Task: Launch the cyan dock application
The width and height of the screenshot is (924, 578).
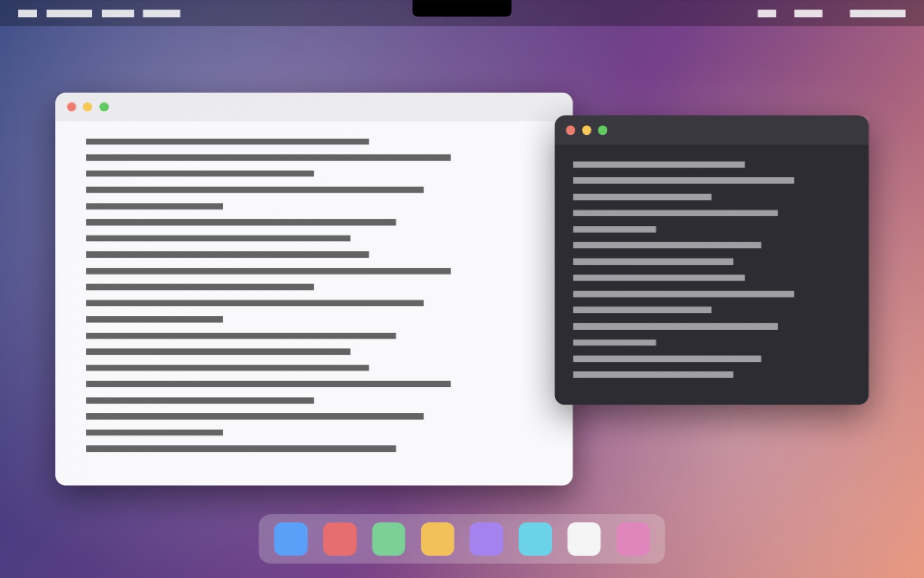Action: point(535,539)
